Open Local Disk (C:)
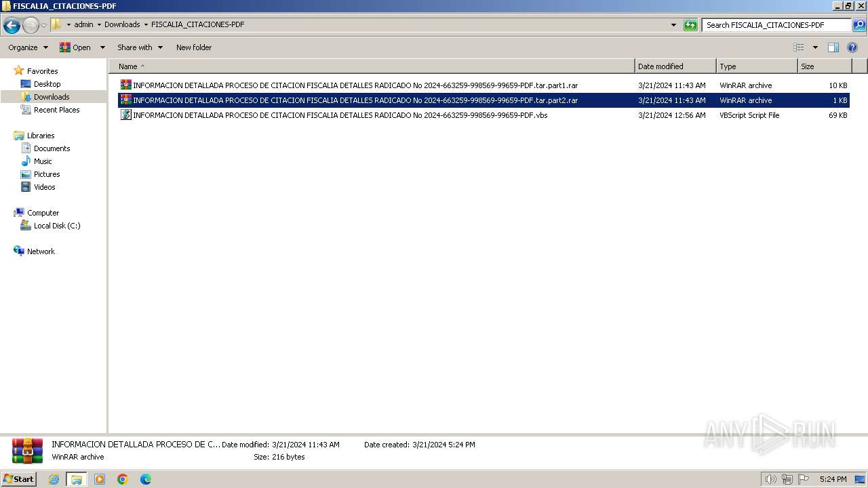 [57, 226]
